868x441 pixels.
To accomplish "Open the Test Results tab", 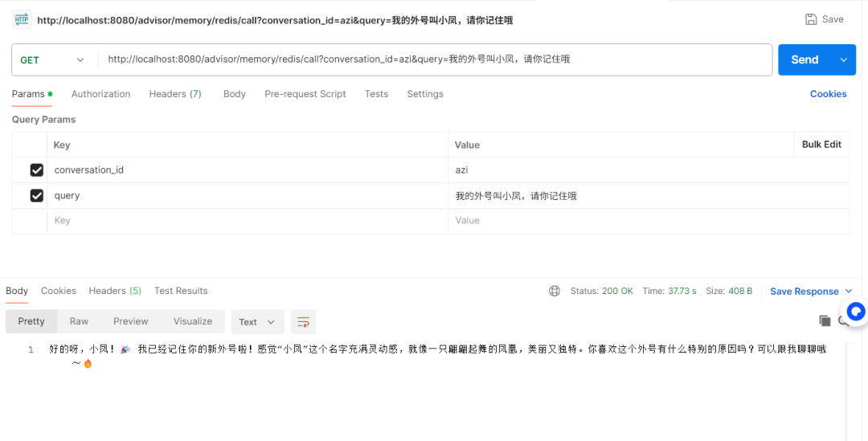I will (x=181, y=291).
